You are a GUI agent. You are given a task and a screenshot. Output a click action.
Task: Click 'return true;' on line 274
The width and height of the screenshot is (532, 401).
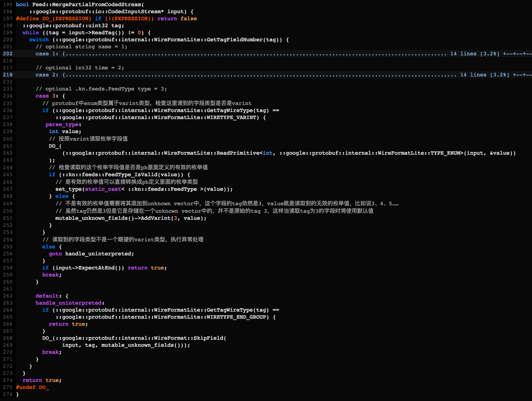tap(42, 380)
